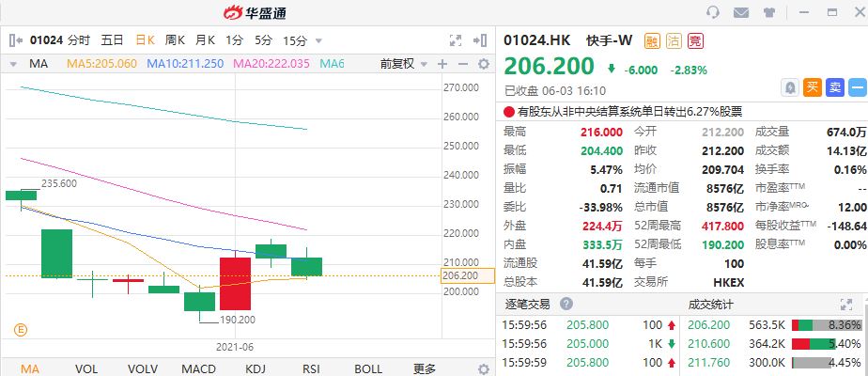Open bottom indicator settings gear
Image resolution: width=868 pixels, height=376 pixels.
483,368
